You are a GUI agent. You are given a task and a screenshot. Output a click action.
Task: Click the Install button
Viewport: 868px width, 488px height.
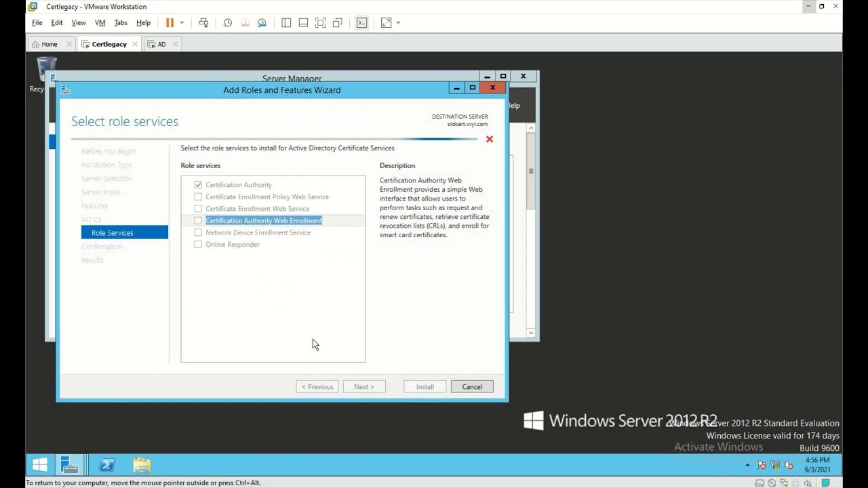[x=425, y=387]
